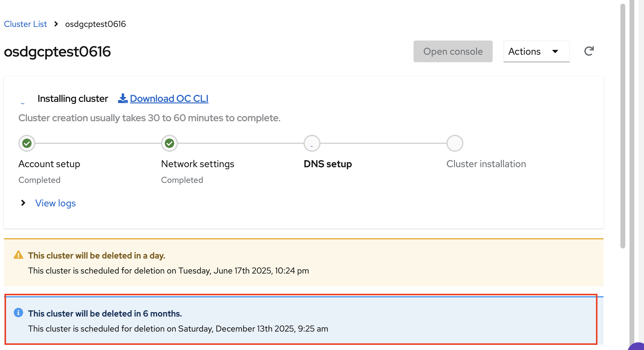The image size is (644, 350).
Task: Click the blue info circle icon
Action: (x=18, y=313)
